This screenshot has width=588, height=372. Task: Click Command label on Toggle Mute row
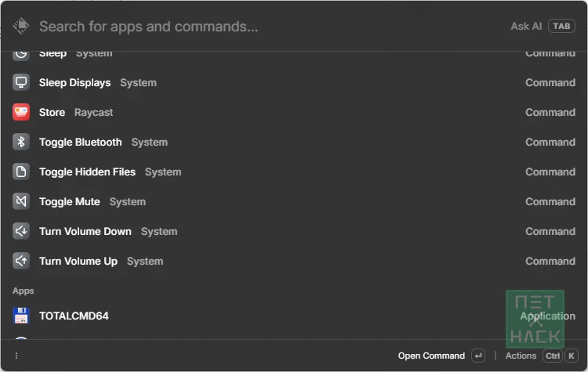tap(550, 201)
